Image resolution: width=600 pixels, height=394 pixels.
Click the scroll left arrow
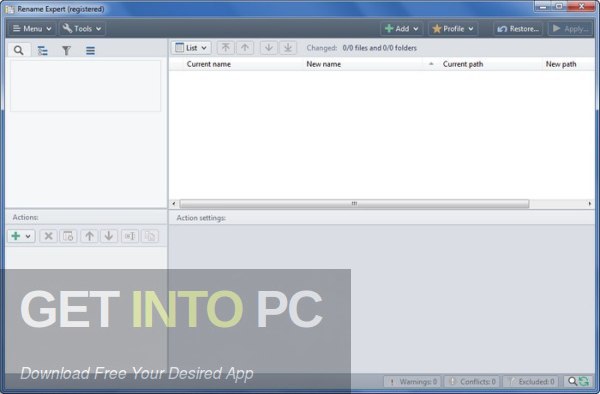pos(174,204)
